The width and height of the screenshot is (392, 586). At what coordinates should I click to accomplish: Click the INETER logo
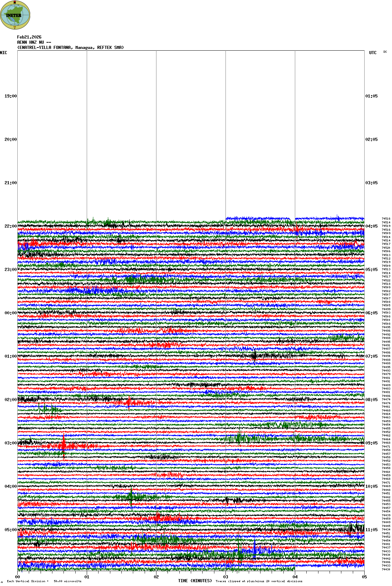15,15
